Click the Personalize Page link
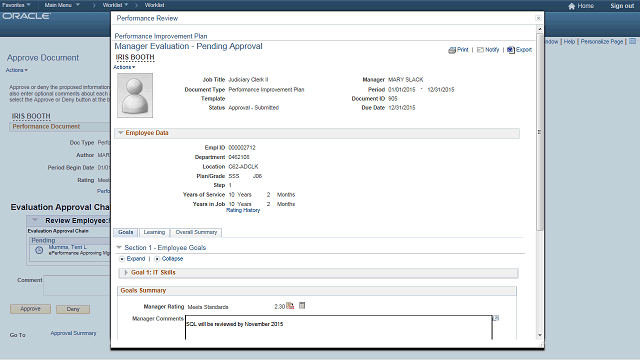The image size is (640, 360). [602, 42]
